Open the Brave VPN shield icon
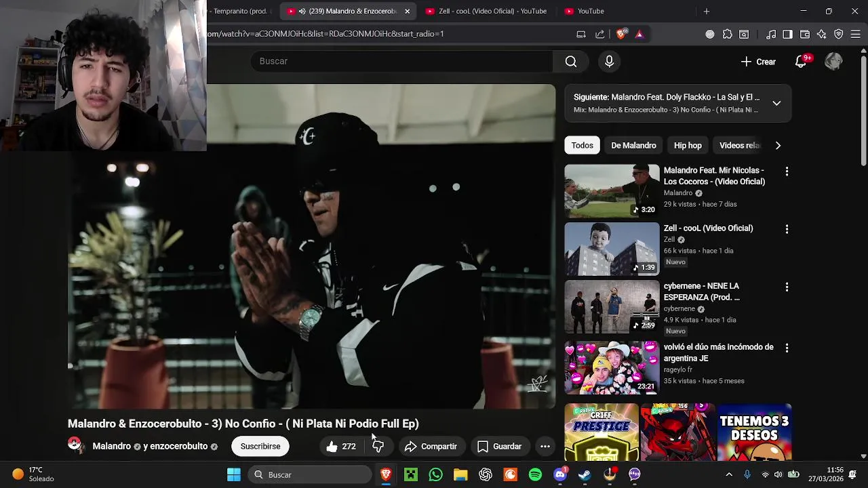 839,34
